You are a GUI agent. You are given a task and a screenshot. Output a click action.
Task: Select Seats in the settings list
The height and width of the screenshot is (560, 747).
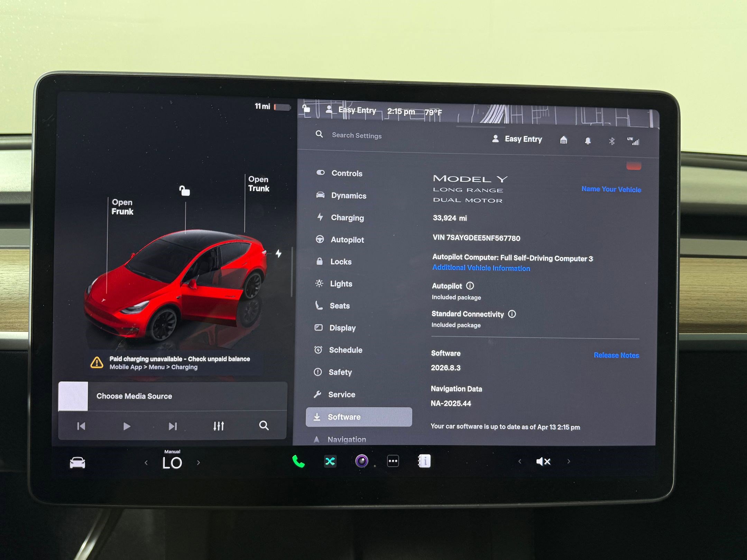click(332, 306)
